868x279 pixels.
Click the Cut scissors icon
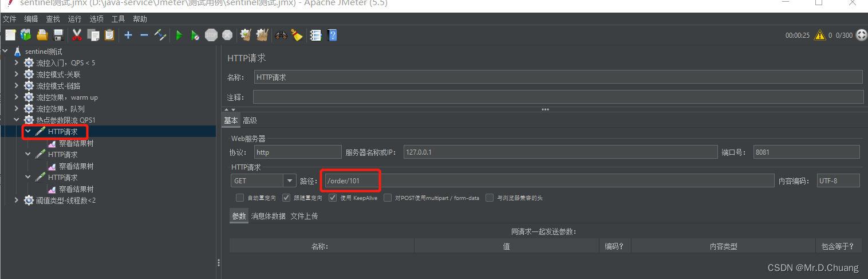tap(77, 35)
